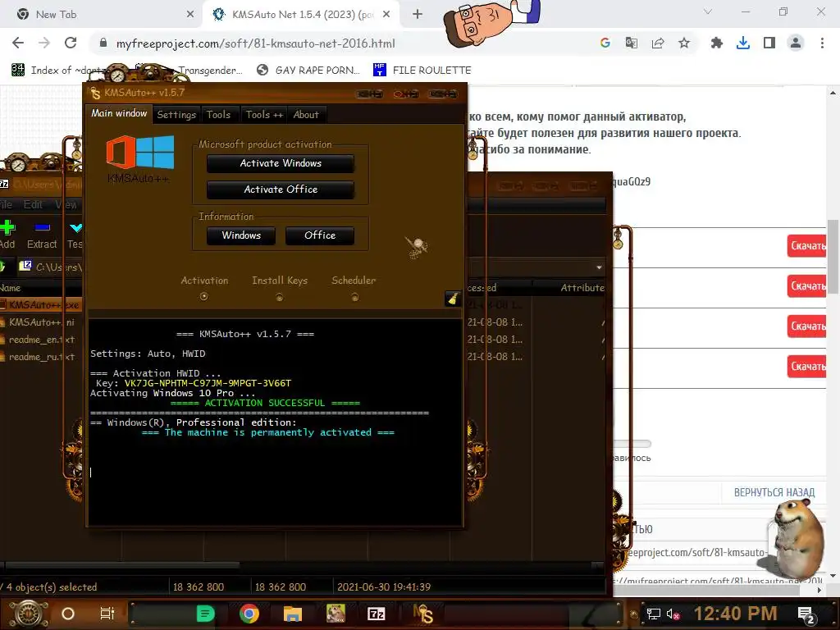Open File Explorer from the taskbar

click(293, 614)
